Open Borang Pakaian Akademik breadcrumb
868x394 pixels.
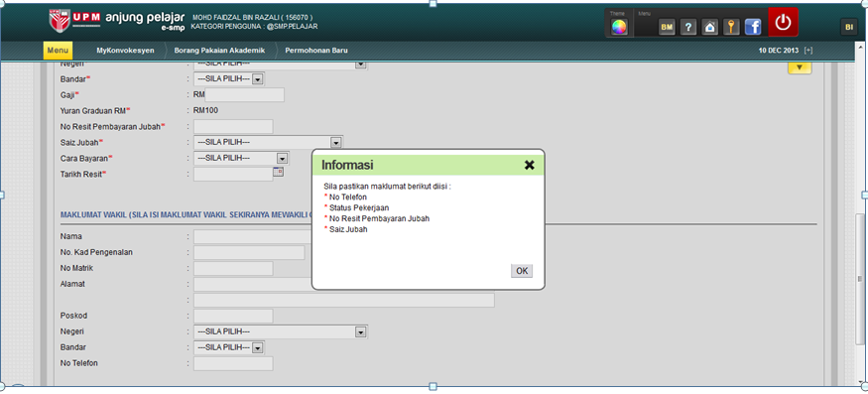(x=220, y=51)
